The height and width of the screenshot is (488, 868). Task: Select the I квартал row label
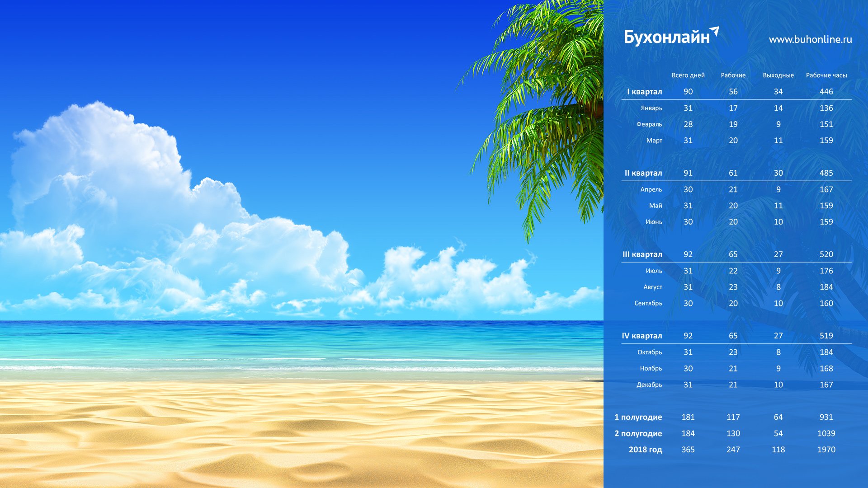[x=644, y=92]
